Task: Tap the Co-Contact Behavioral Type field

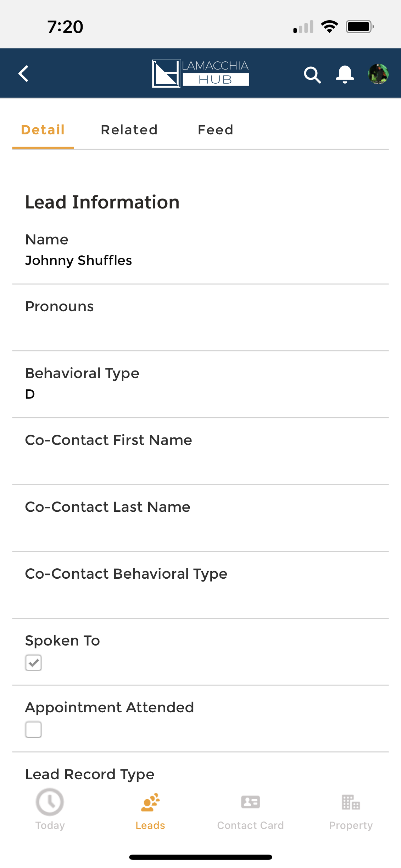Action: tap(200, 584)
